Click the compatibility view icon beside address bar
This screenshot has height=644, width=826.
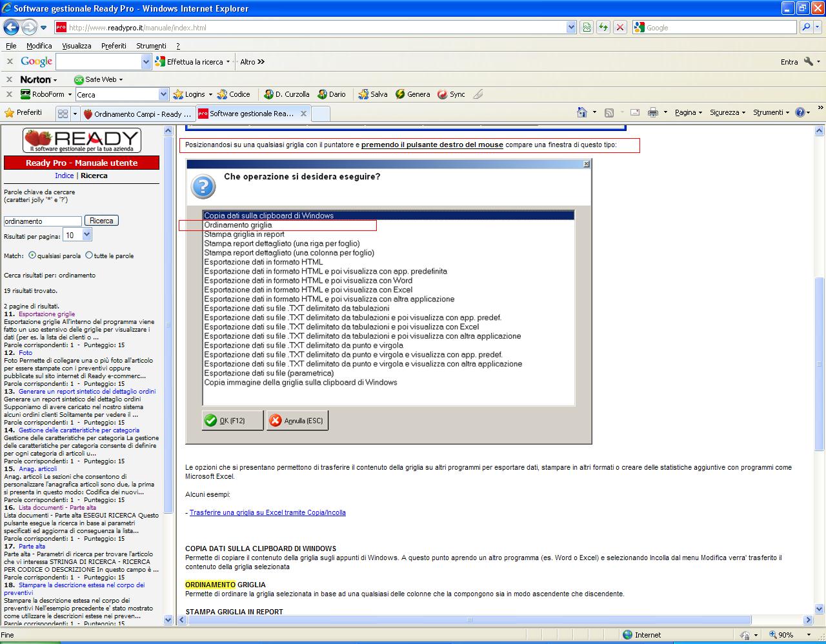(x=587, y=27)
